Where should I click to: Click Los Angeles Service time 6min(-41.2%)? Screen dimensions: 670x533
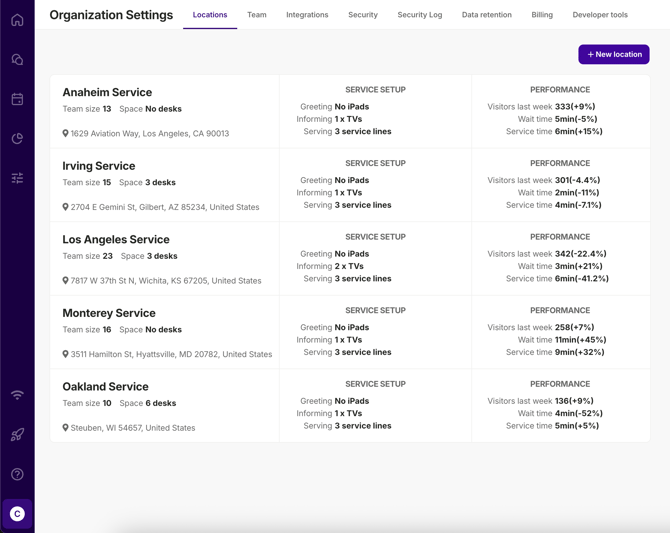pos(557,278)
